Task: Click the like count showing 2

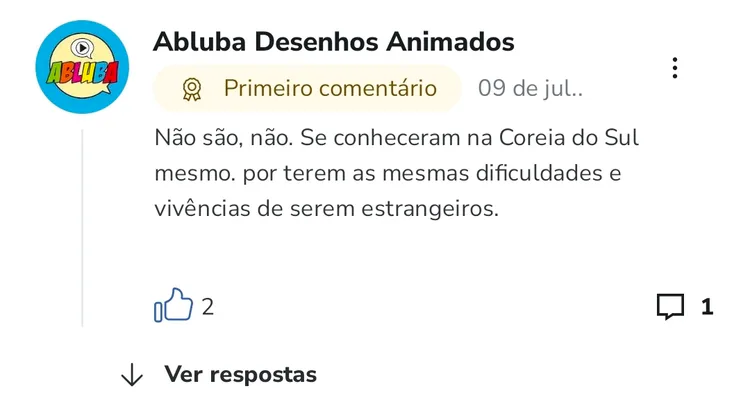Action: tap(208, 307)
